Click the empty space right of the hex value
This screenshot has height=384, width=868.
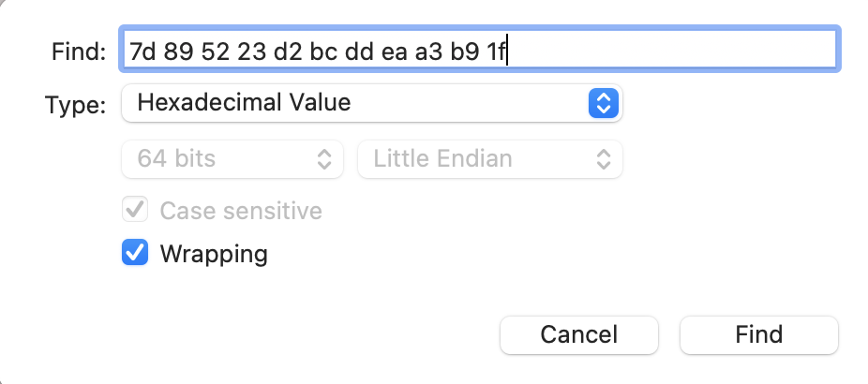(x=675, y=50)
